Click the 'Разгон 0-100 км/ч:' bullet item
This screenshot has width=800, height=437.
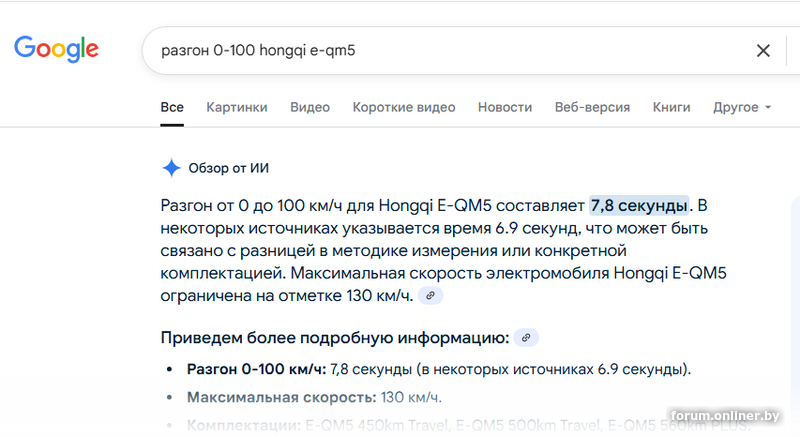pyautogui.click(x=439, y=369)
